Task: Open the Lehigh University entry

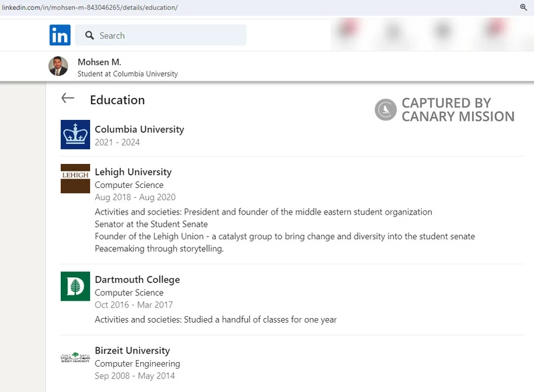Action: tap(133, 172)
